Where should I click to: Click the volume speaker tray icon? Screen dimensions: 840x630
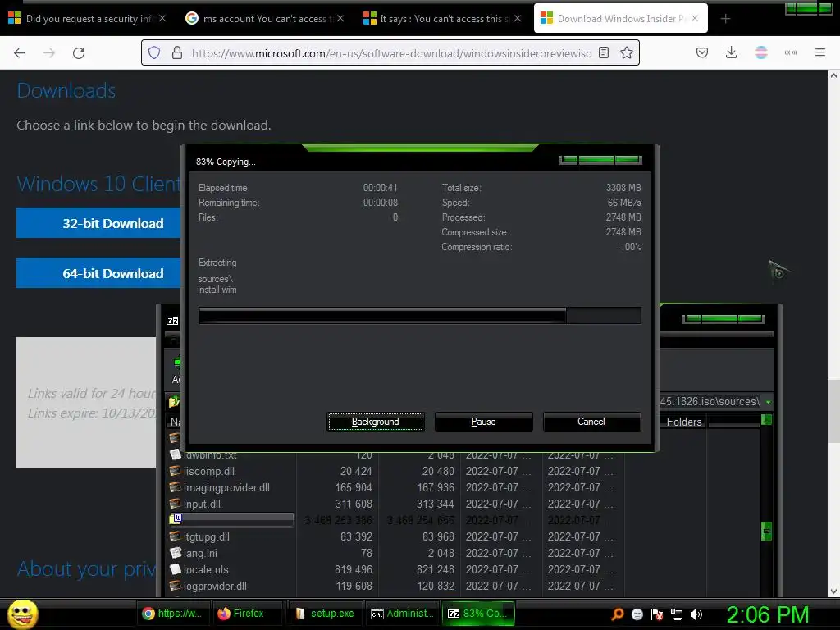point(696,614)
